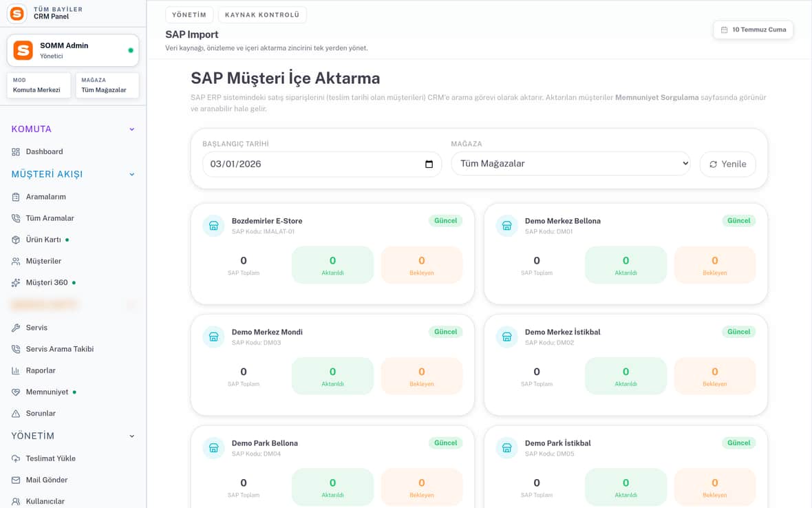
Task: Click the orange CRM Panel logo icon
Action: point(17,14)
